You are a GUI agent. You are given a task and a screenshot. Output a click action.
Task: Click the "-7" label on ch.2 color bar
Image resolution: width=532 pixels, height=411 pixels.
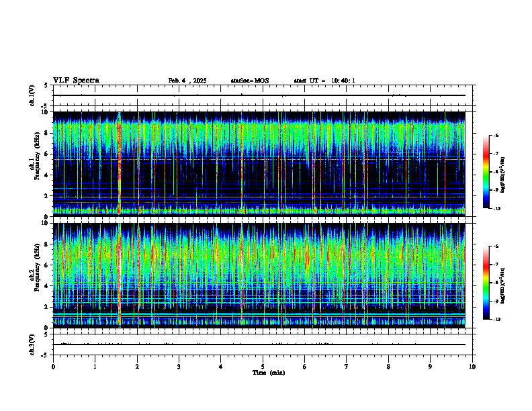(496, 265)
